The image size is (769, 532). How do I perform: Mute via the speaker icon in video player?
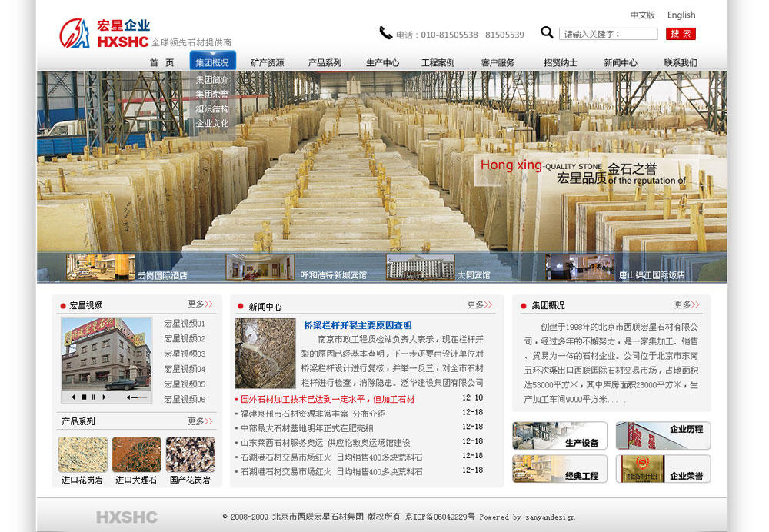click(x=127, y=397)
